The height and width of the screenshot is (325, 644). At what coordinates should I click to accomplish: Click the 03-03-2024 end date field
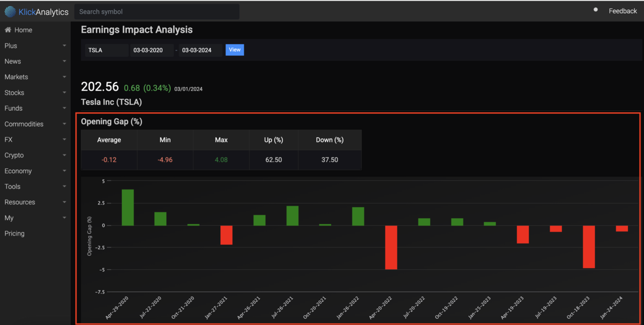pos(201,50)
